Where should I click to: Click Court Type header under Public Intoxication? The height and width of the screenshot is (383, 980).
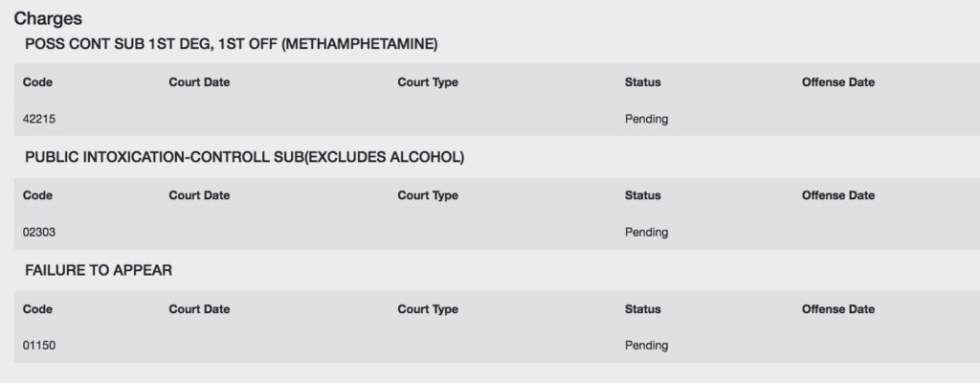(x=428, y=196)
